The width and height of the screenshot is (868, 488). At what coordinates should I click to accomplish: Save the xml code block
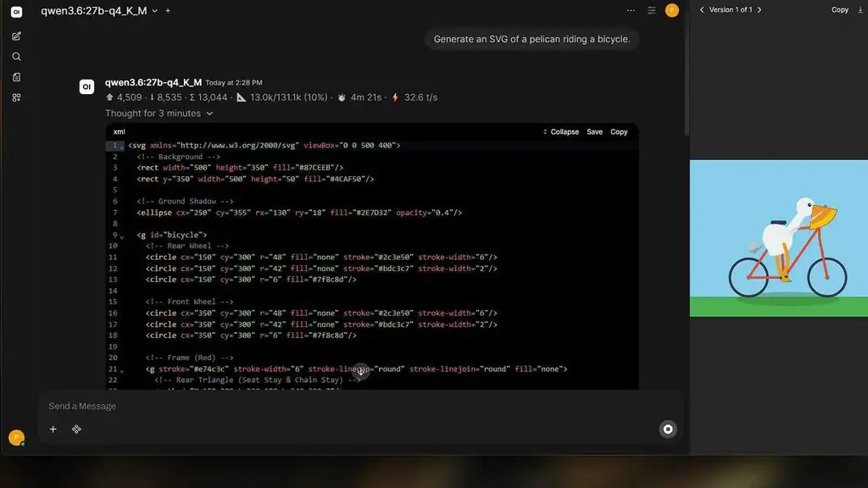click(x=594, y=131)
